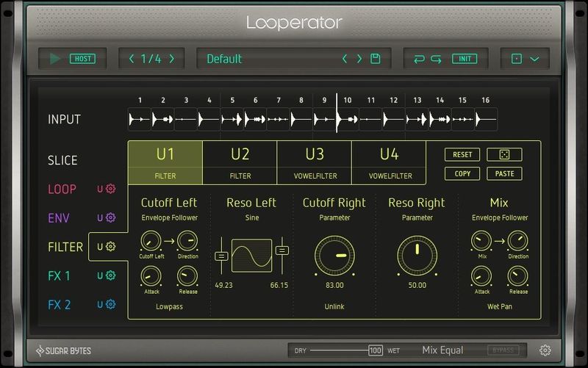Image resolution: width=588 pixels, height=368 pixels.
Task: Start playback with the play button
Action: (x=55, y=59)
